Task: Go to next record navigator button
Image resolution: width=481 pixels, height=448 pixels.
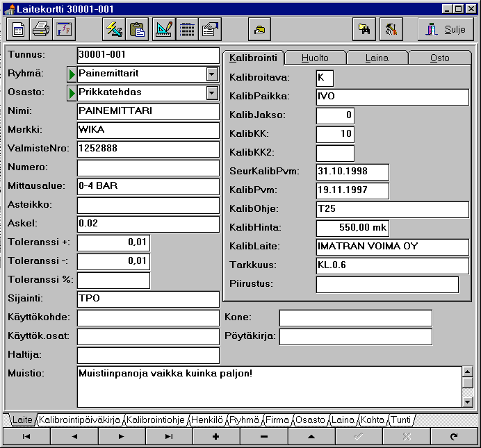Action: tap(122, 436)
